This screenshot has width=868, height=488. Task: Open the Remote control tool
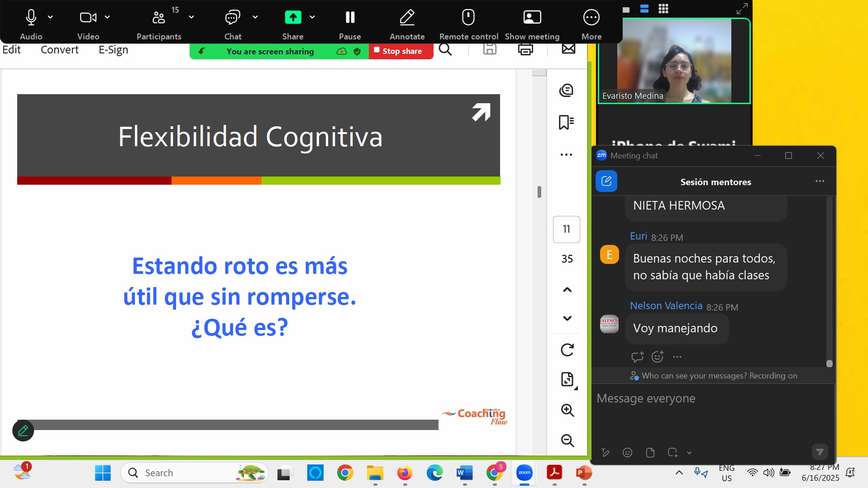click(x=468, y=18)
